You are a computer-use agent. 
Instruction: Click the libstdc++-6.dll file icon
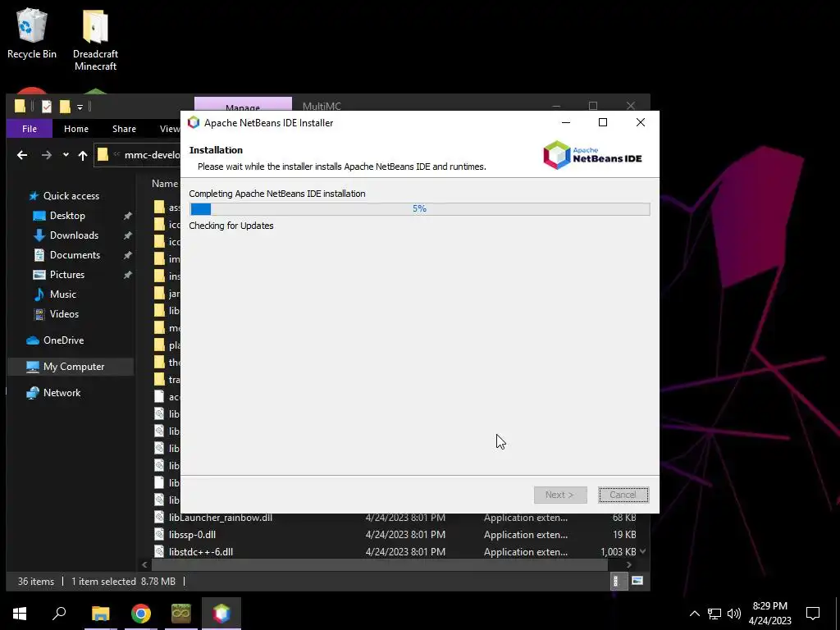[159, 552]
